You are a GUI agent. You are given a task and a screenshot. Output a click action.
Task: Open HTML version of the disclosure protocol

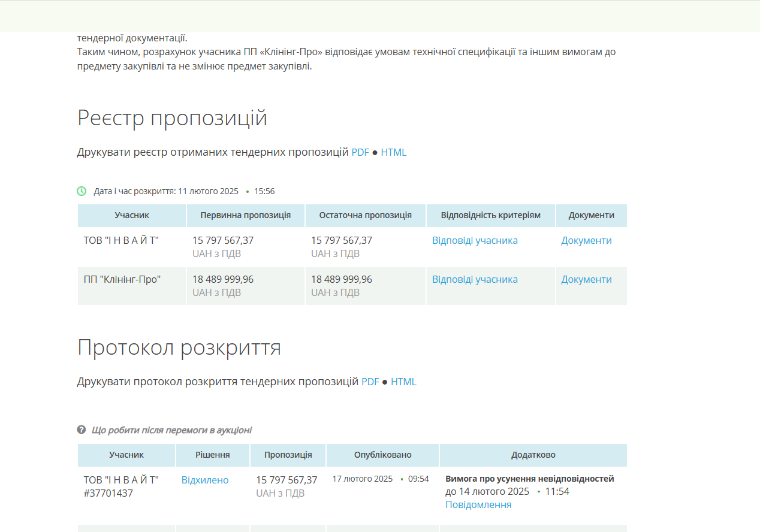click(403, 382)
